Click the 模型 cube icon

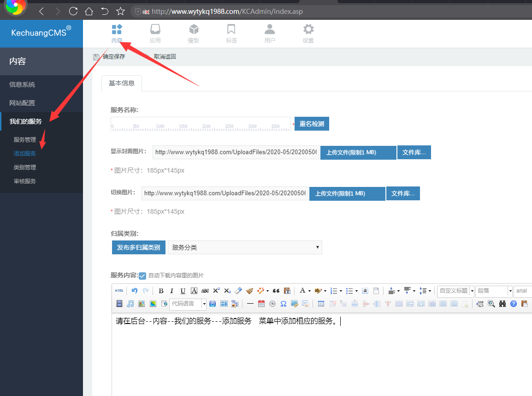click(x=194, y=34)
